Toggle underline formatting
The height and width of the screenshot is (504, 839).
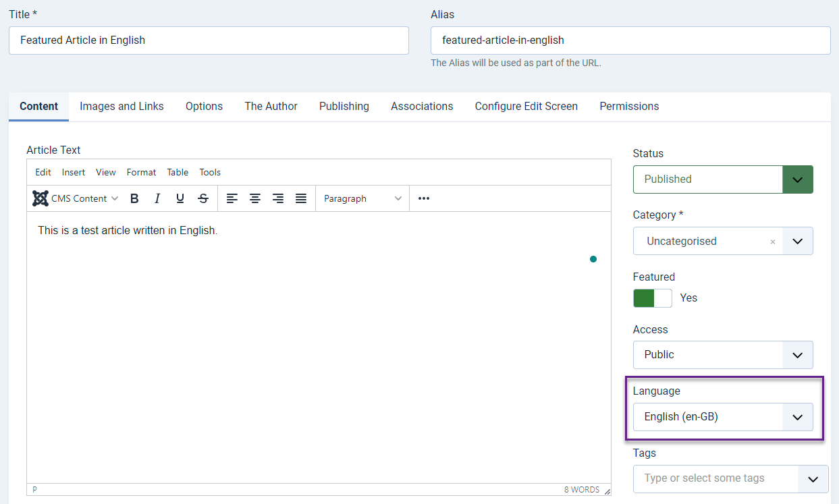[x=180, y=198]
